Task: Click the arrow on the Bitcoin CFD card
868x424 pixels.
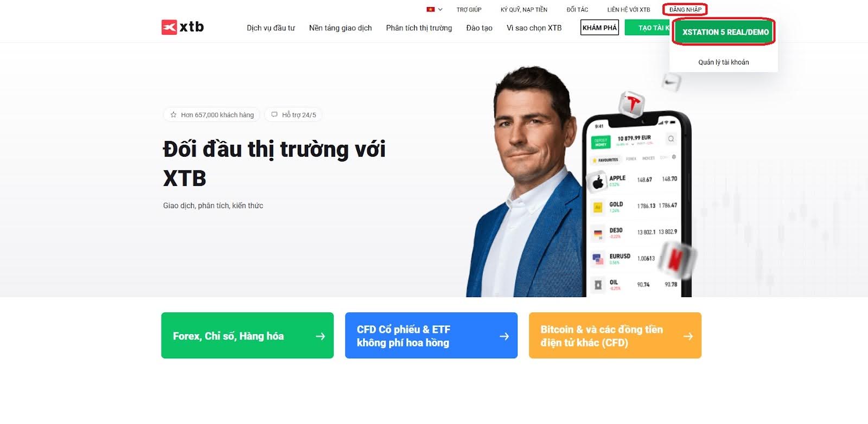Action: click(688, 336)
